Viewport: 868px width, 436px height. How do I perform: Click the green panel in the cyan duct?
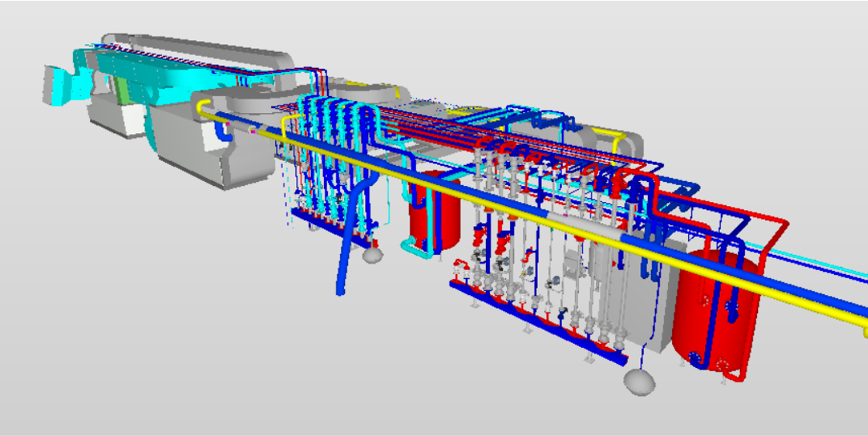(124, 87)
